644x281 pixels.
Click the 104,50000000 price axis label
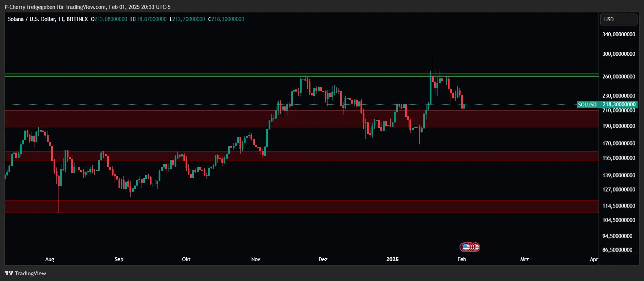619,220
